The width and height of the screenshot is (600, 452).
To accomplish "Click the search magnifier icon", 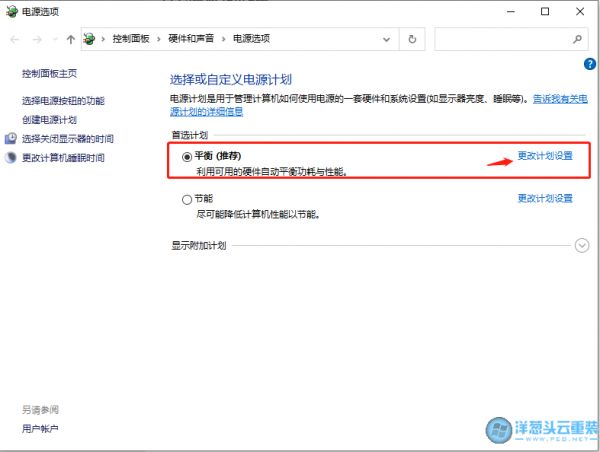I will tap(577, 39).
